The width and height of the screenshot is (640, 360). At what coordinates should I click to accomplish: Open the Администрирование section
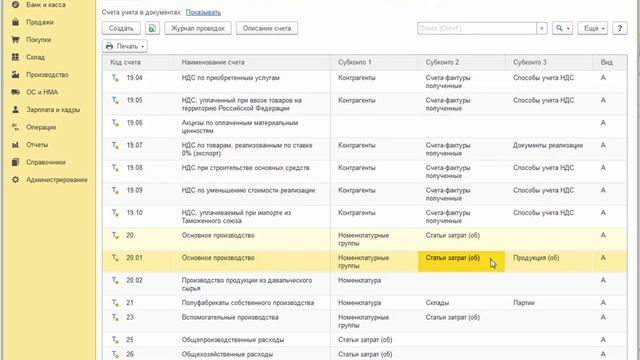[57, 180]
